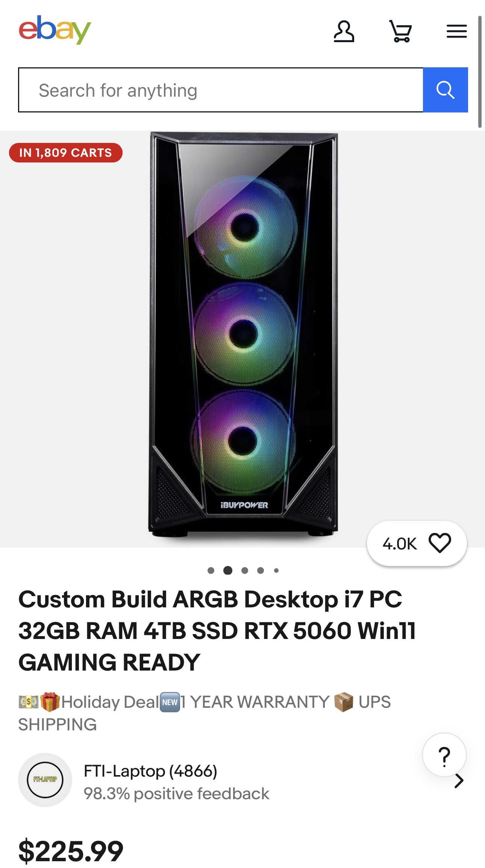Screen dimensions: 485x868
Task: Jump to fourth product image dot
Action: point(261,571)
